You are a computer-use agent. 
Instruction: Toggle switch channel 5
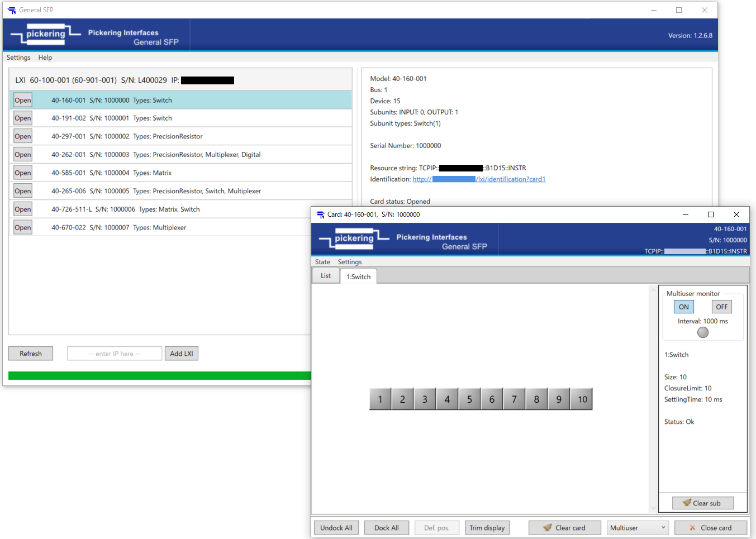pyautogui.click(x=469, y=399)
